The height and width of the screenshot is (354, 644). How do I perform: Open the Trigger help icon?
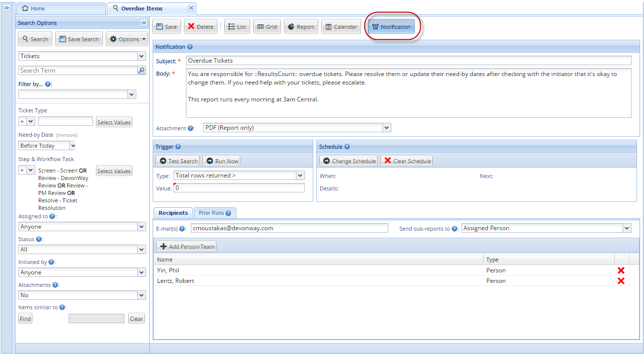pyautogui.click(x=178, y=147)
